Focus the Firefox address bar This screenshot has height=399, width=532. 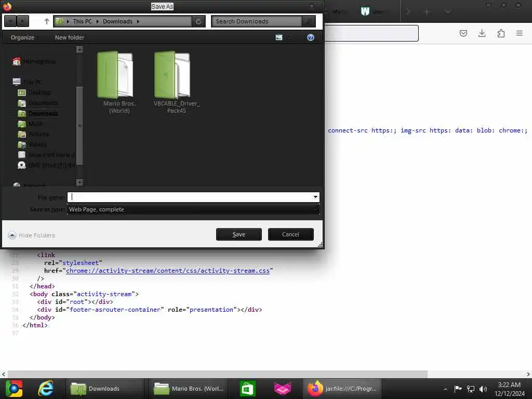point(371,33)
